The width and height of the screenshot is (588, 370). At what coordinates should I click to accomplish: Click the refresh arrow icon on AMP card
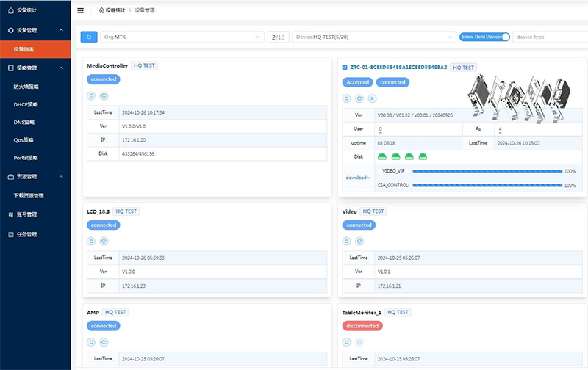click(104, 342)
